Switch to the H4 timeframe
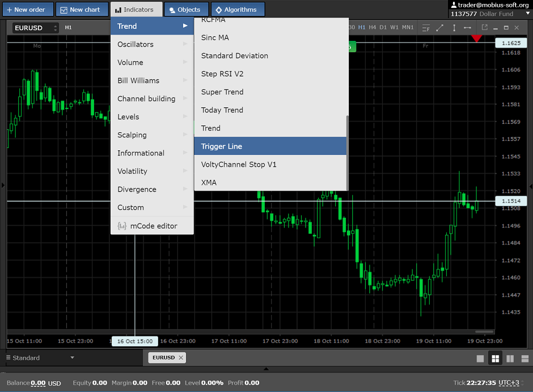Image resolution: width=533 pixels, height=392 pixels. click(373, 27)
